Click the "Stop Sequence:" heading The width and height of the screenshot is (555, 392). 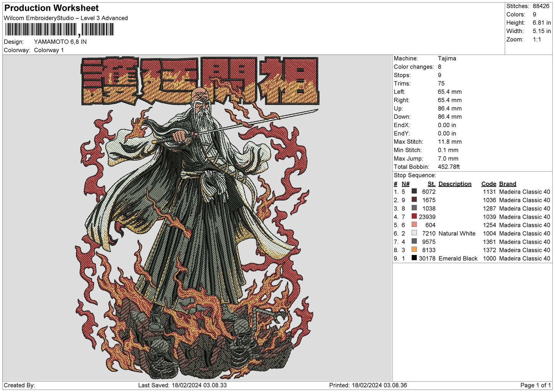click(x=415, y=175)
